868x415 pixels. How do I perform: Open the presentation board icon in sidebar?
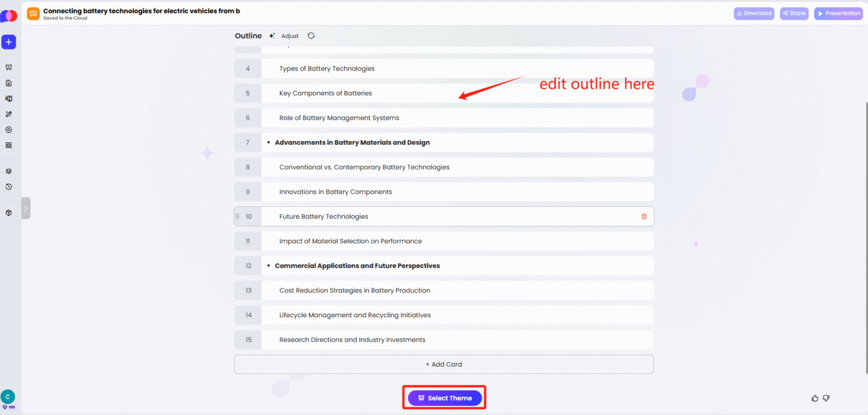point(8,68)
